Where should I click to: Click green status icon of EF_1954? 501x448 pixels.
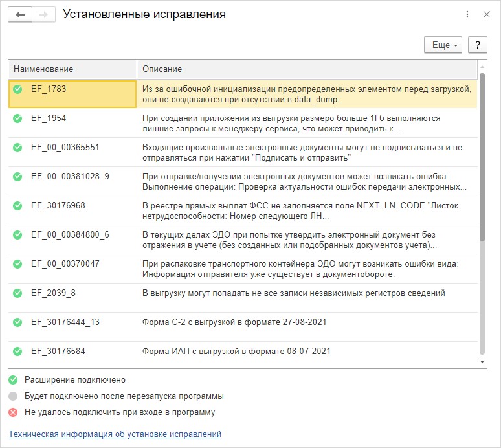pyautogui.click(x=17, y=118)
